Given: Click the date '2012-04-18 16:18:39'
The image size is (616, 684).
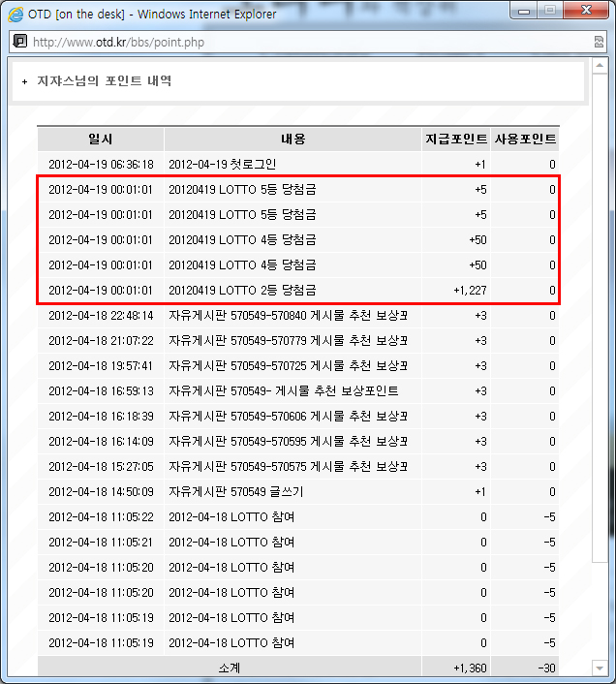Looking at the screenshot, I should 101,417.
